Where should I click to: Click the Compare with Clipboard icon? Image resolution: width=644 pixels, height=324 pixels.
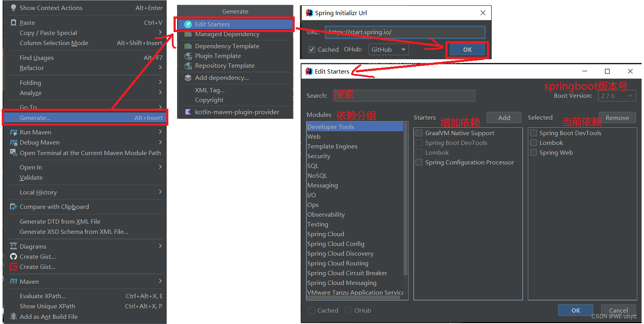[13, 207]
